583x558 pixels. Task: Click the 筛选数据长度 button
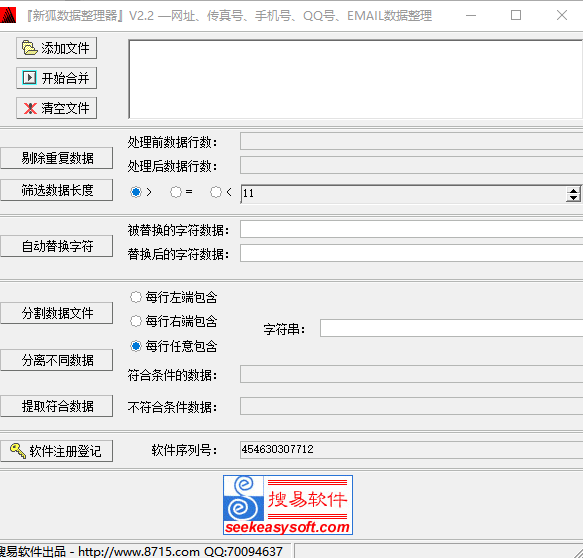pos(57,190)
